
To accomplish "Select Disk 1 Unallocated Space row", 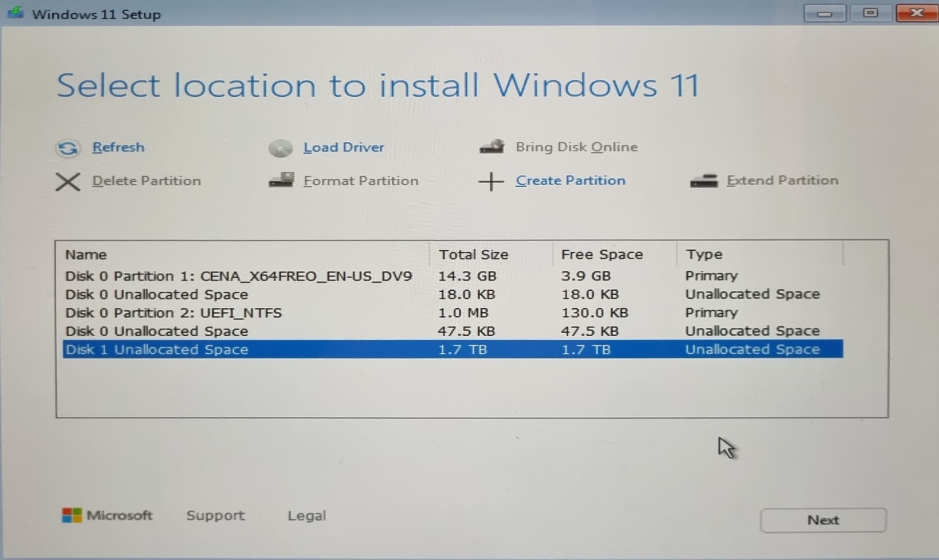I will click(453, 349).
